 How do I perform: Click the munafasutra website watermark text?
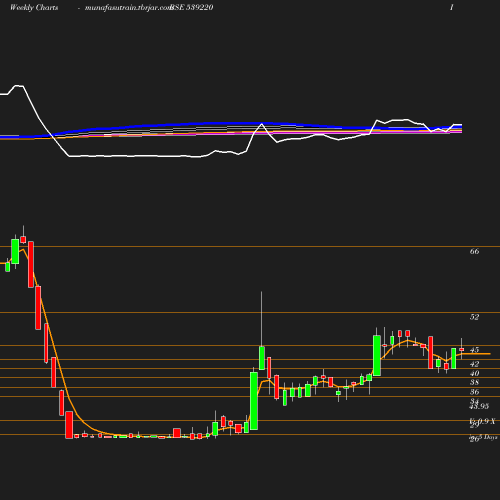click(128, 7)
